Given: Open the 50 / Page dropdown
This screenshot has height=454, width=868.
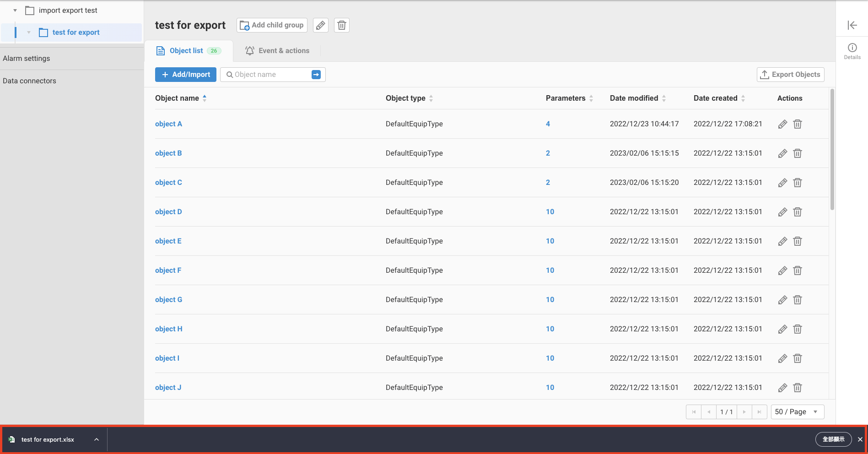Looking at the screenshot, I should pos(797,412).
